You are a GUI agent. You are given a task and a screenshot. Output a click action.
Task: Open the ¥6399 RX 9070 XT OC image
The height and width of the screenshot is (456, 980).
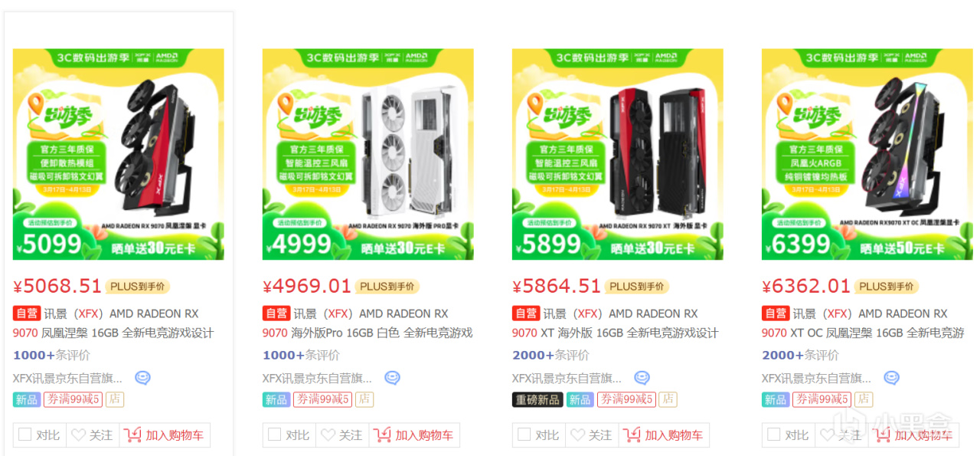point(867,154)
